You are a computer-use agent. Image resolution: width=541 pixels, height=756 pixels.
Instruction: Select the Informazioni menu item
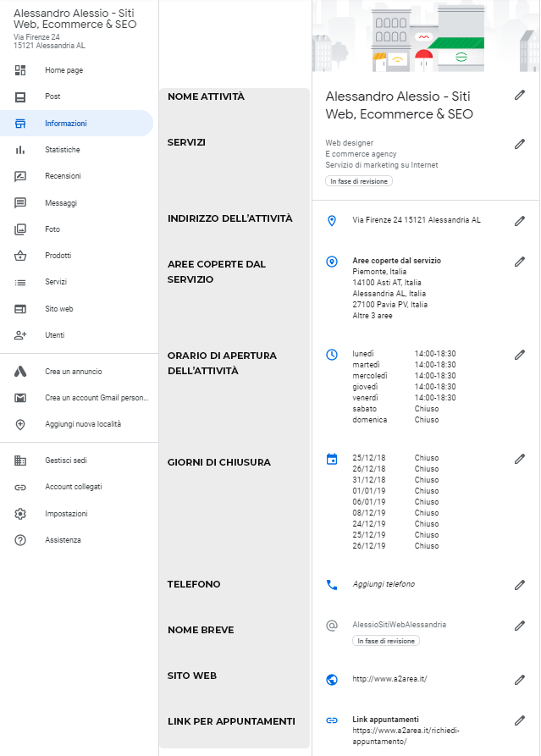(x=77, y=124)
